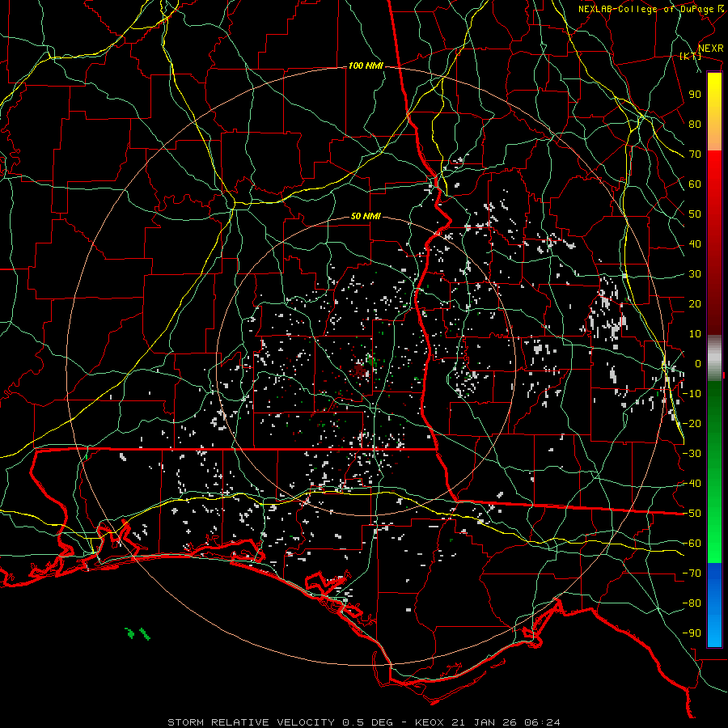This screenshot has width=728, height=728.
Task: Click the 50 value on the color scale
Action: point(695,214)
